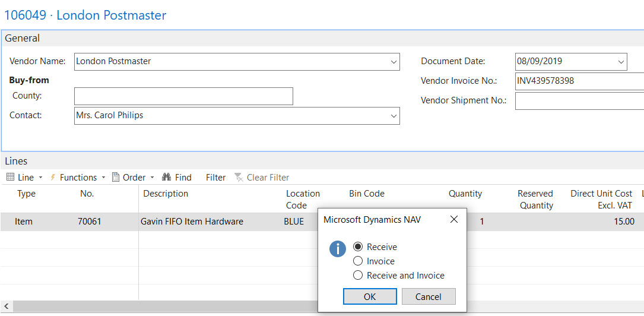Image resolution: width=644 pixels, height=316 pixels.
Task: Collapse the General section header
Action: (23, 38)
